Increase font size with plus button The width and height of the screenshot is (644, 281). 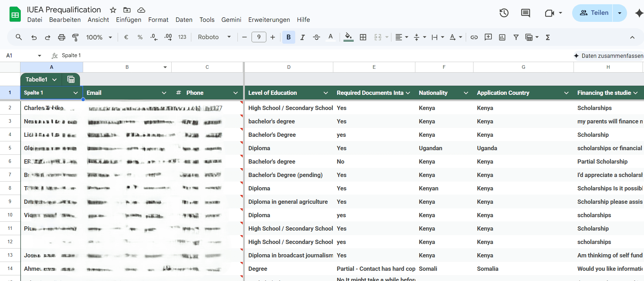(273, 37)
